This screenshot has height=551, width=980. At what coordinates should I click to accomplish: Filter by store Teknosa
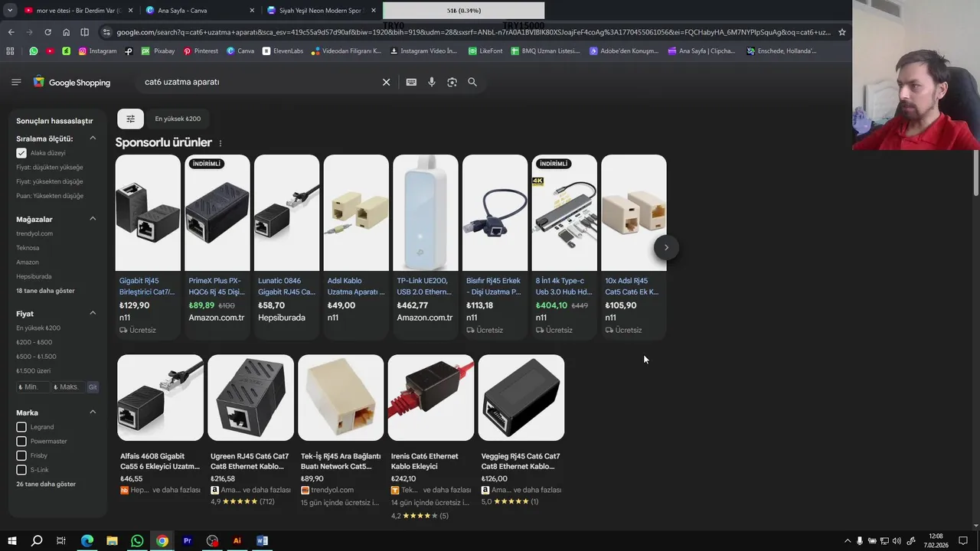tap(28, 248)
